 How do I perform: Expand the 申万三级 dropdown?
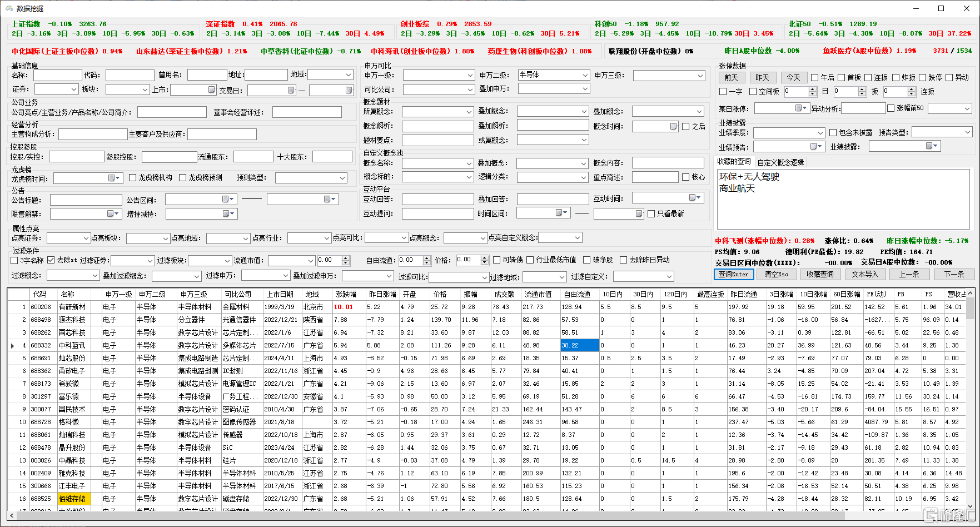(x=699, y=75)
